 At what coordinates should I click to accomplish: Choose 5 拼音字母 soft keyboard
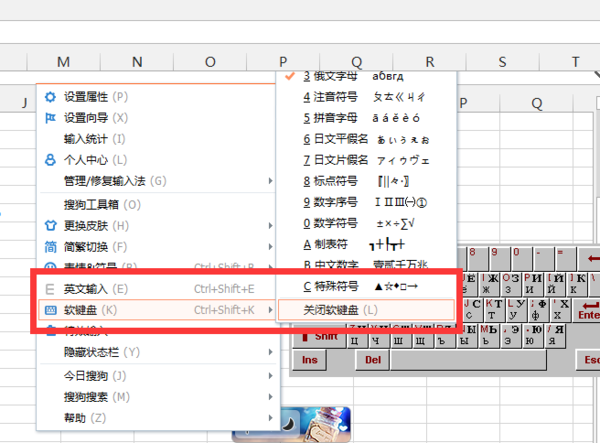[x=366, y=118]
